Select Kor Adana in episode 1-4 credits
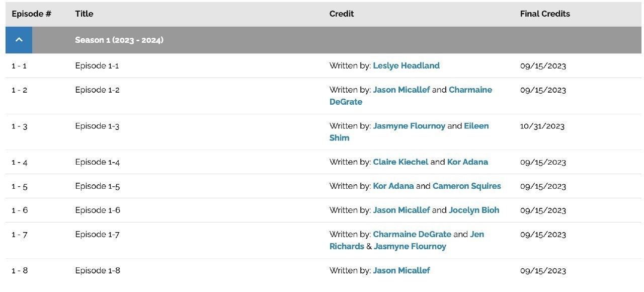The height and width of the screenshot is (292, 644). pos(467,162)
